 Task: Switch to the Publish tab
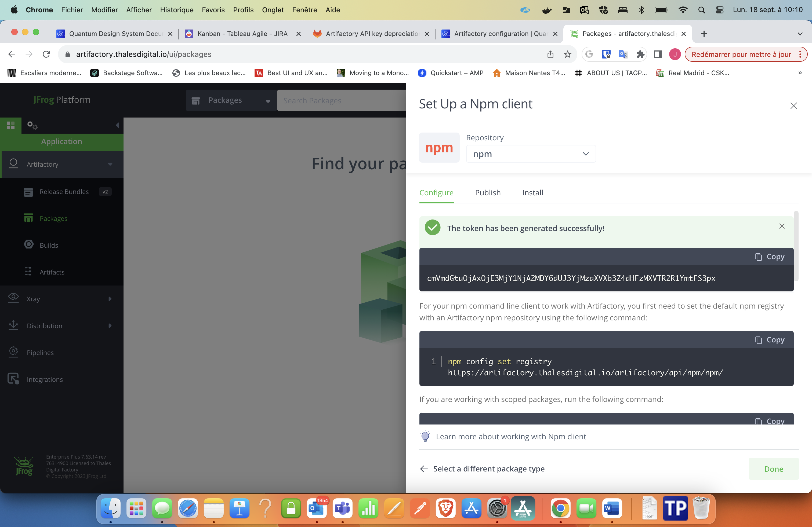tap(488, 193)
